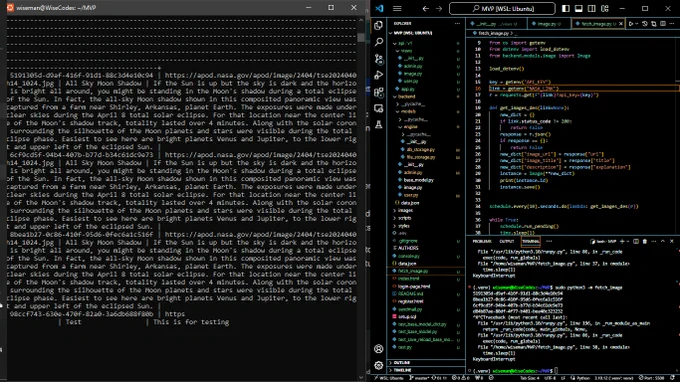The height and width of the screenshot is (382, 680).
Task: Click the MVP WSL Ubuntu command center
Action: coord(502,8)
